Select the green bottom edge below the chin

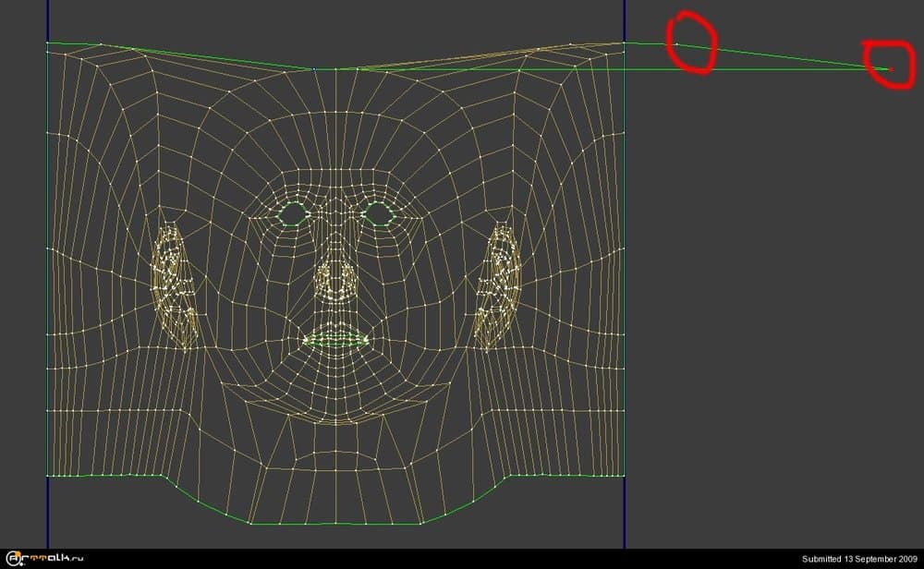335,524
